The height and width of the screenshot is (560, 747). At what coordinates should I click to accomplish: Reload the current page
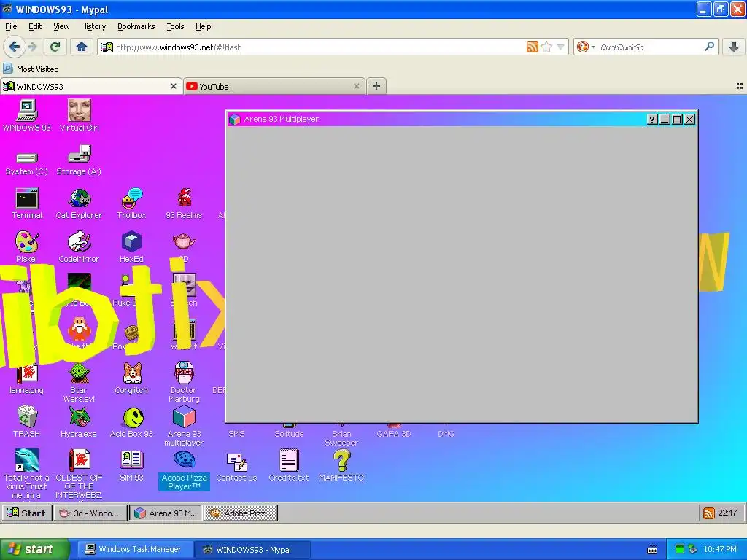pos(55,47)
